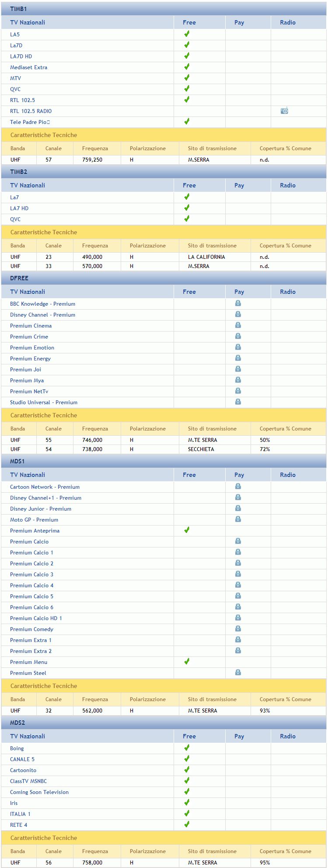This screenshot has height=868, width=328.
Task: Open the Premium NetTv link
Action: click(29, 392)
